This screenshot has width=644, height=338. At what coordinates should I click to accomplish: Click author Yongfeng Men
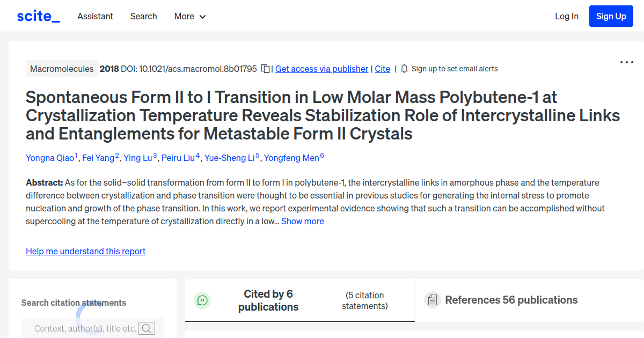click(x=292, y=158)
